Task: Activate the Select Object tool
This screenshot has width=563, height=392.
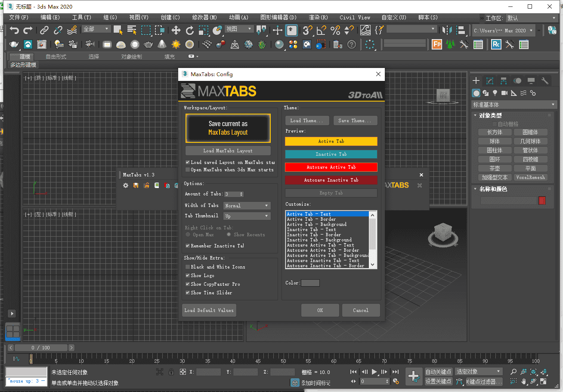Action: coord(118,30)
